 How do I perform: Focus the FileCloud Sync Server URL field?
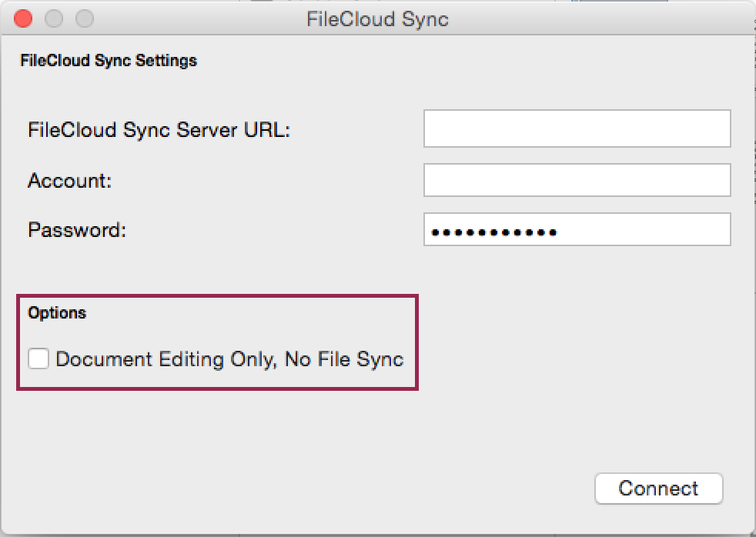tap(577, 128)
